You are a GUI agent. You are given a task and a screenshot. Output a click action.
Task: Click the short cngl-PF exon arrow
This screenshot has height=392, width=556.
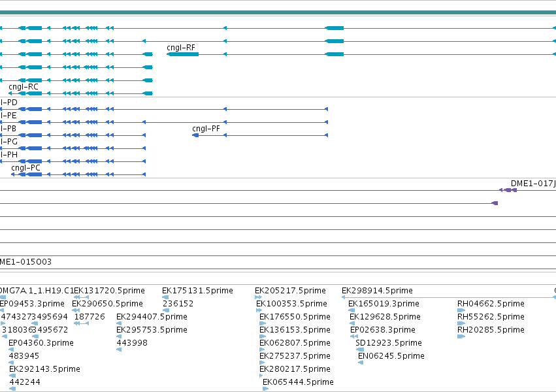tap(195, 135)
